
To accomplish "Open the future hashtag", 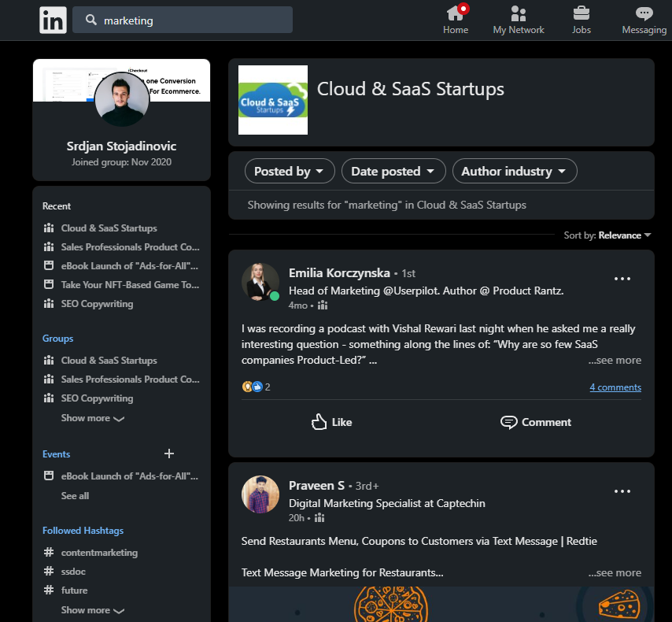I will click(x=74, y=591).
